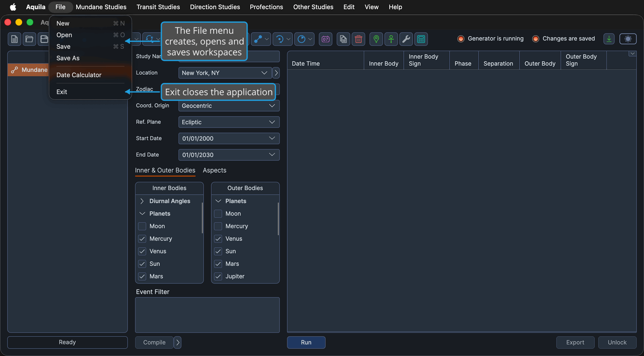Click the Open folder toolbar icon
Image resolution: width=644 pixels, height=356 pixels.
click(x=29, y=39)
